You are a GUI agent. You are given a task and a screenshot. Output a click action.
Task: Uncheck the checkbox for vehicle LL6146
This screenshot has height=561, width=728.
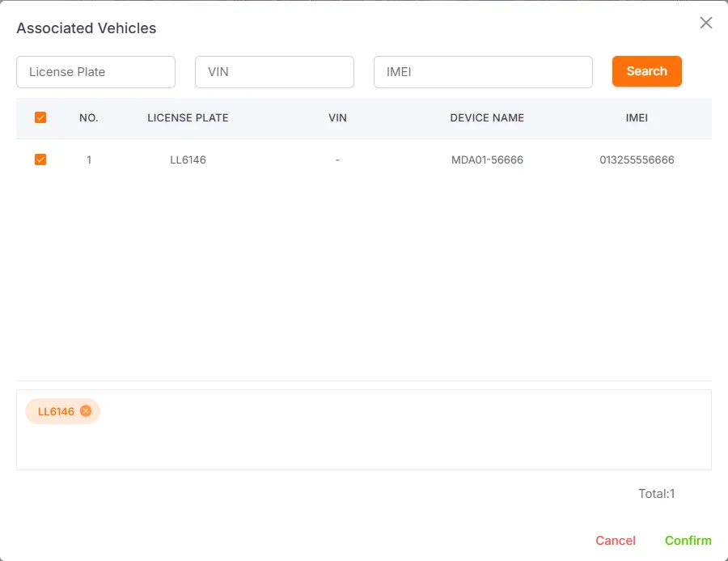pos(40,159)
